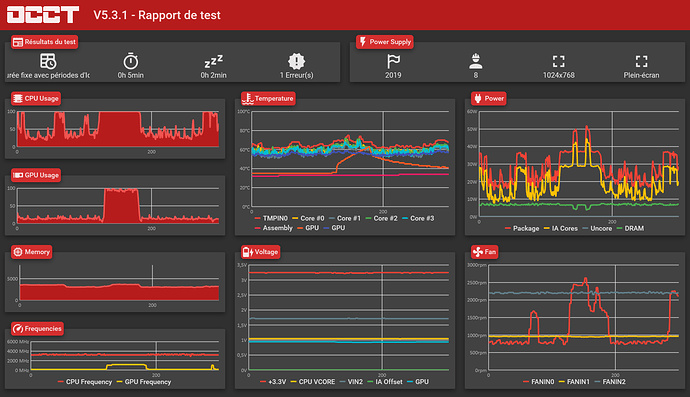
Task: Click the Power plug icon
Action: click(x=478, y=99)
